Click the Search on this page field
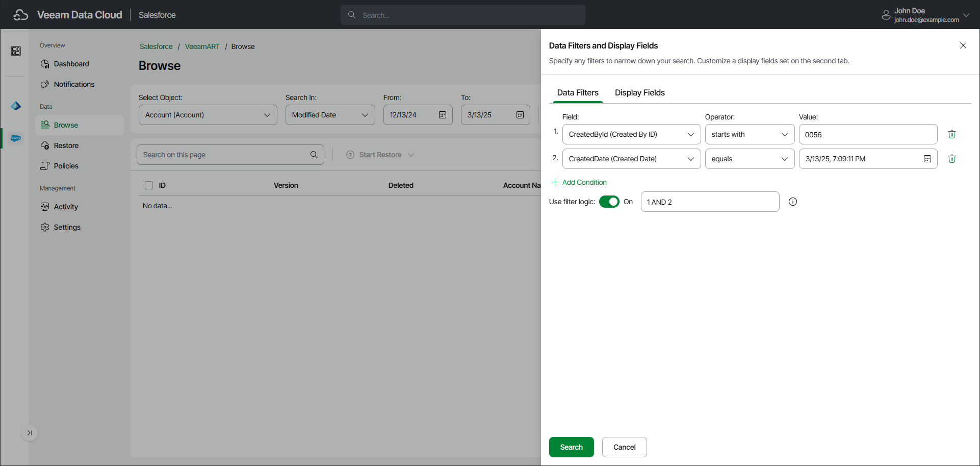Image resolution: width=980 pixels, height=466 pixels. point(230,155)
